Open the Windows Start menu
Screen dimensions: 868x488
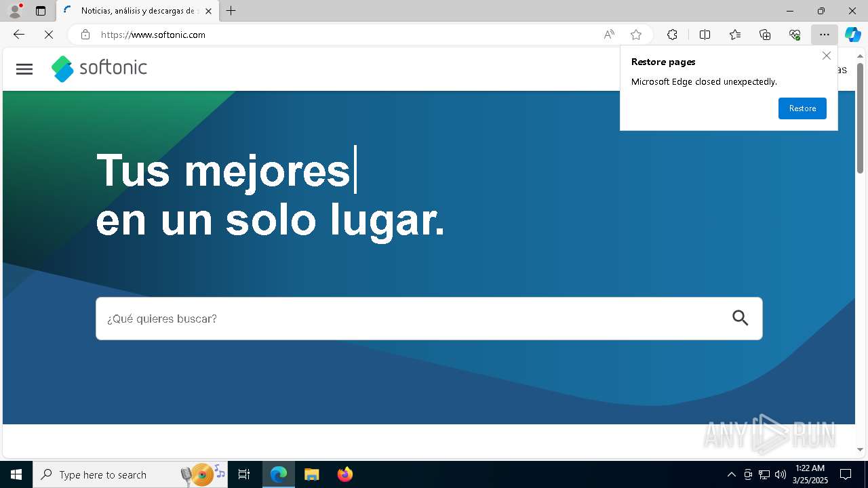tap(16, 474)
